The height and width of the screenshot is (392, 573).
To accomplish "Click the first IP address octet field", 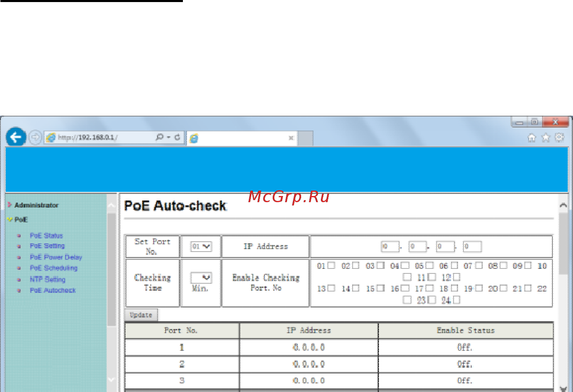I will tap(390, 246).
